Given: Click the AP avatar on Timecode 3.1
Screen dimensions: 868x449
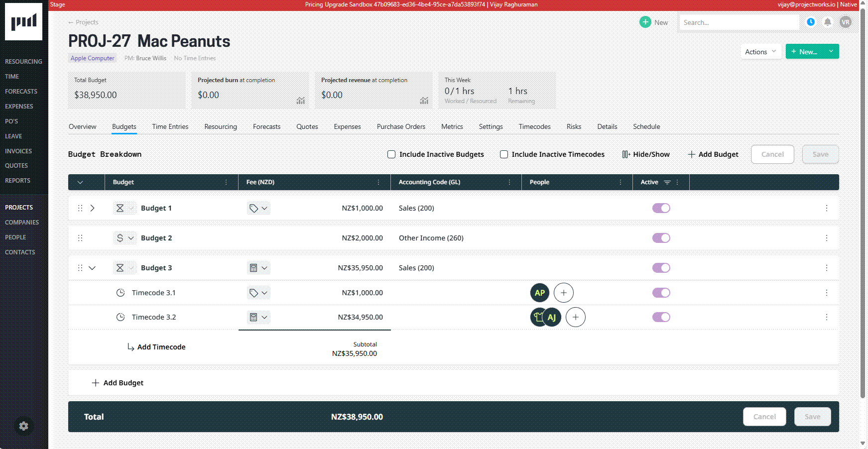Looking at the screenshot, I should (539, 293).
